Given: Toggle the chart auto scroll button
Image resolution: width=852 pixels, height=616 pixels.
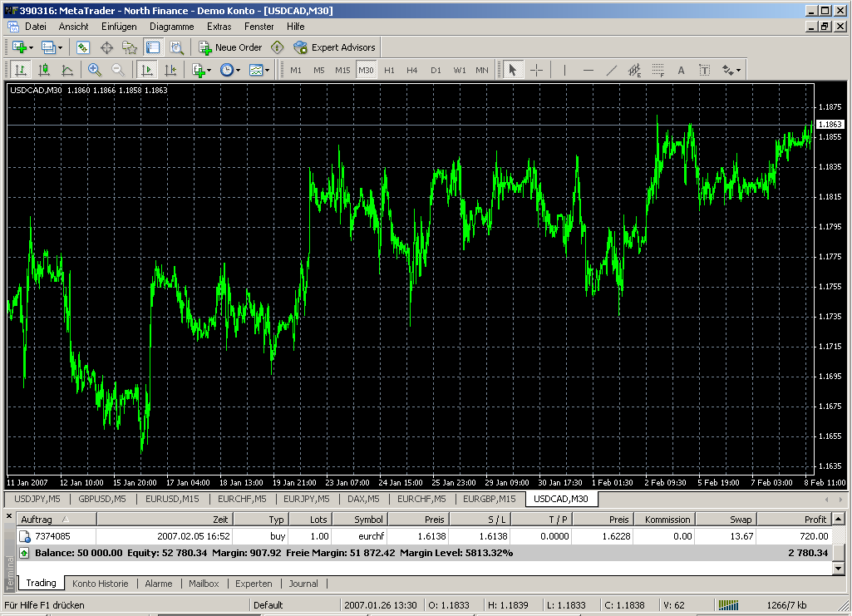Looking at the screenshot, I should [147, 70].
